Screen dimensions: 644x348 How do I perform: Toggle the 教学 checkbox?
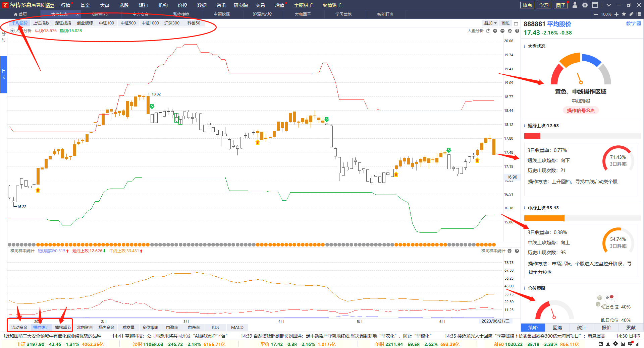click(639, 23)
